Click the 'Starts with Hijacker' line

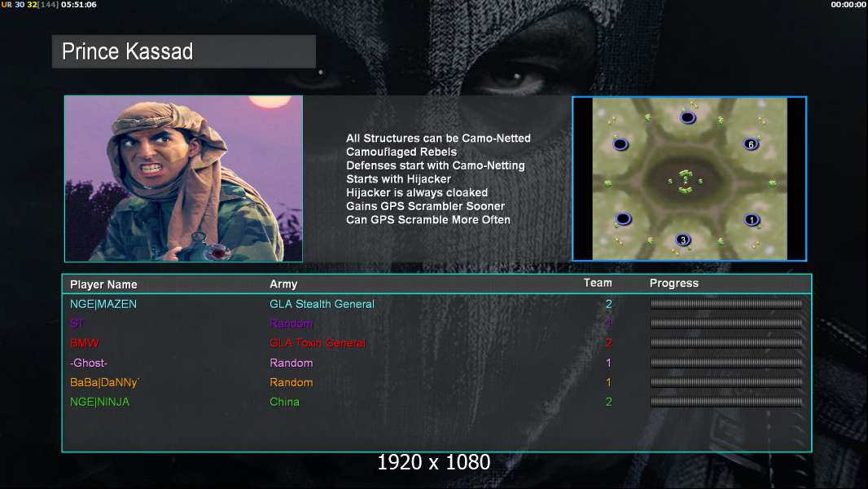(398, 178)
